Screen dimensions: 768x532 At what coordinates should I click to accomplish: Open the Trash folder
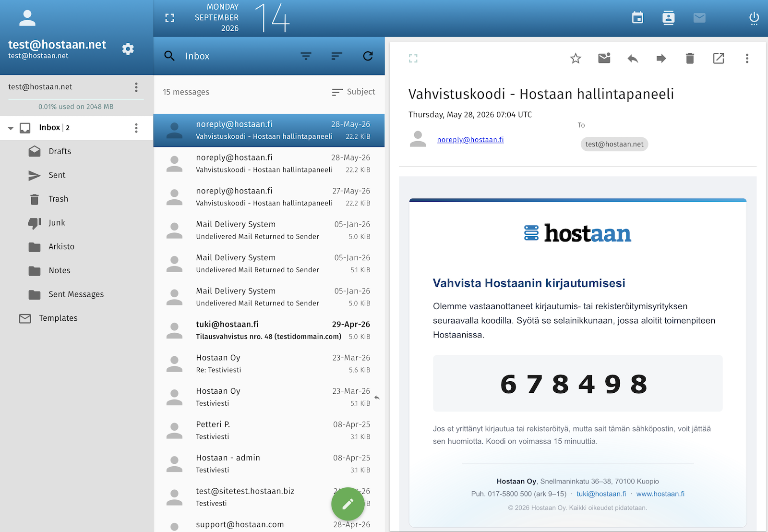pos(77,199)
